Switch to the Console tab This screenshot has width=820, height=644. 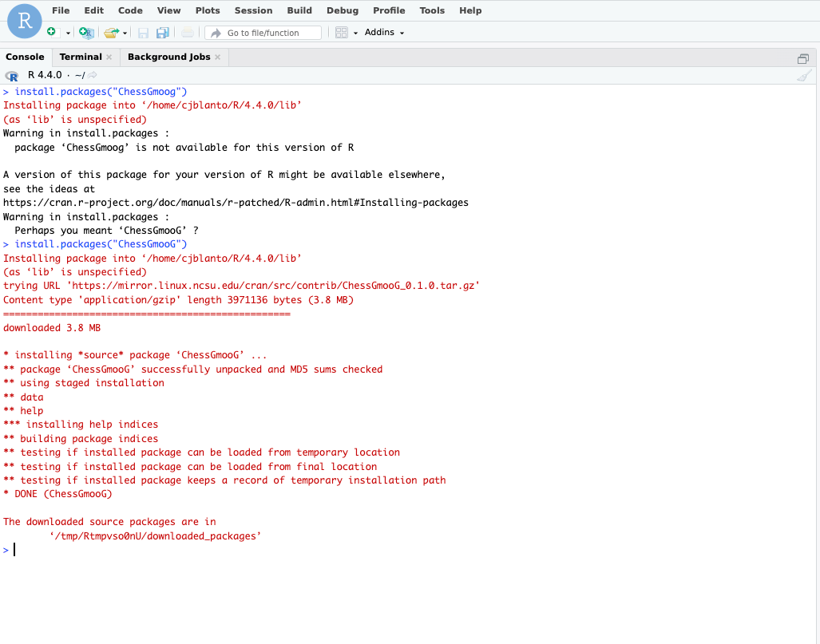click(x=25, y=57)
